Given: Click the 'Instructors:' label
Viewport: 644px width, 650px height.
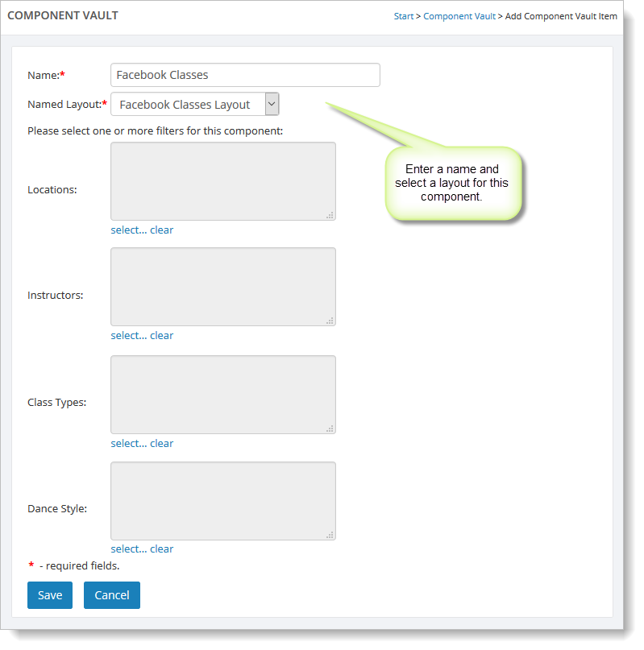Looking at the screenshot, I should click(55, 295).
